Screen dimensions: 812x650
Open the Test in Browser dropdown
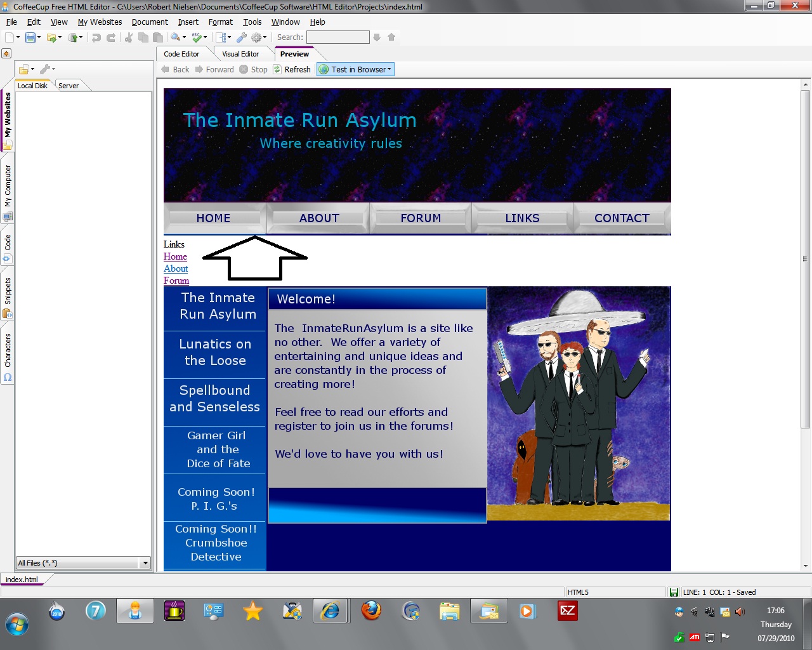click(x=389, y=69)
